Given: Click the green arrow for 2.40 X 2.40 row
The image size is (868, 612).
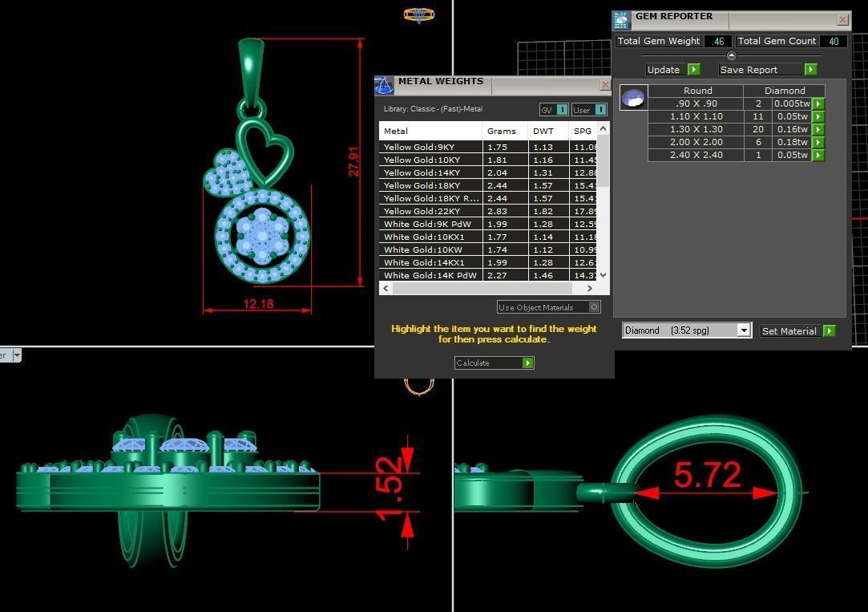Looking at the screenshot, I should point(818,155).
